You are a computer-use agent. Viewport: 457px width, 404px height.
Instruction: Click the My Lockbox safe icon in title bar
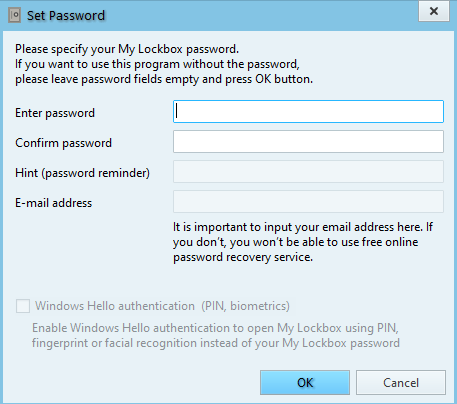point(15,16)
